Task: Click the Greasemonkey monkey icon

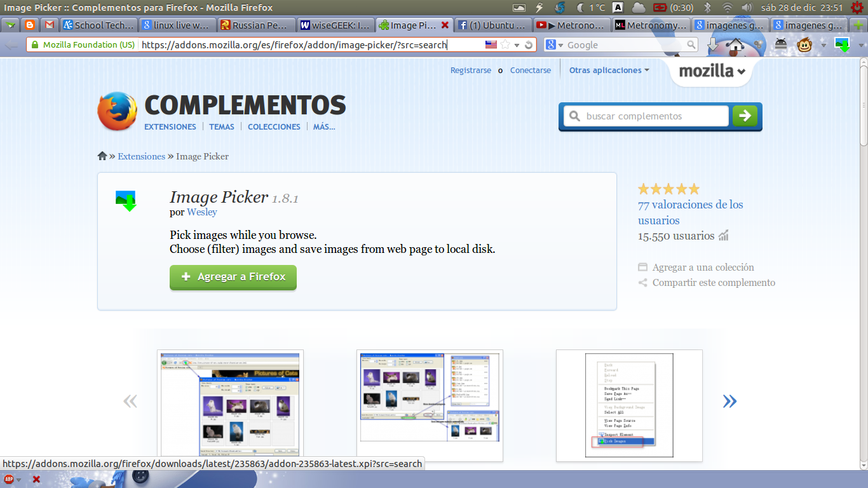Action: [806, 45]
